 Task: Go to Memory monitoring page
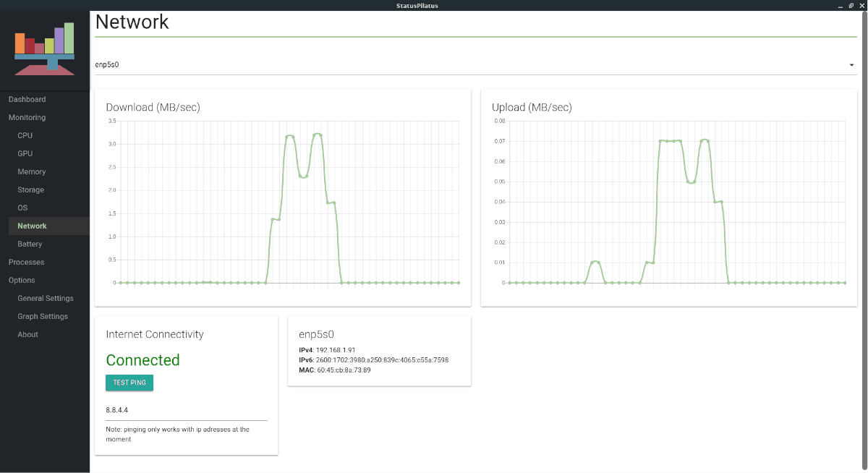(x=32, y=171)
